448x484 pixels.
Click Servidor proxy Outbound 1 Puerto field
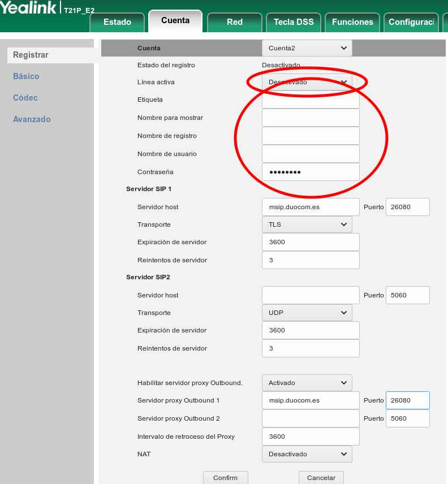[407, 400]
